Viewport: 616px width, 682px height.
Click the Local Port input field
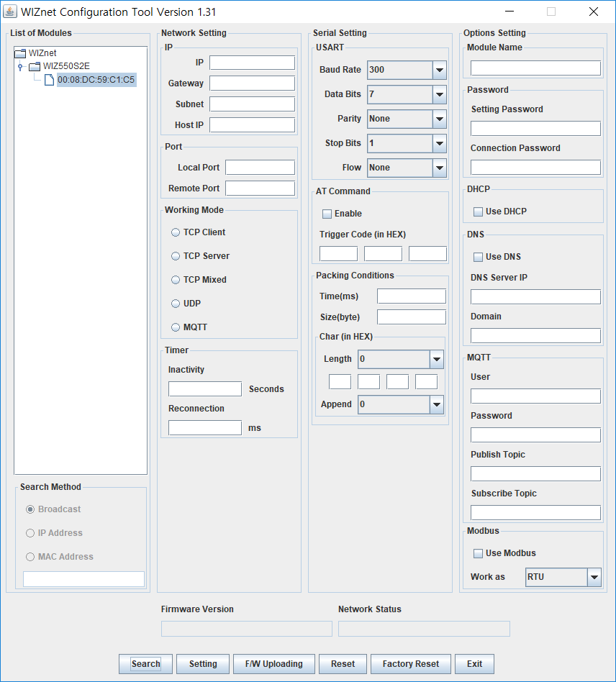[261, 168]
